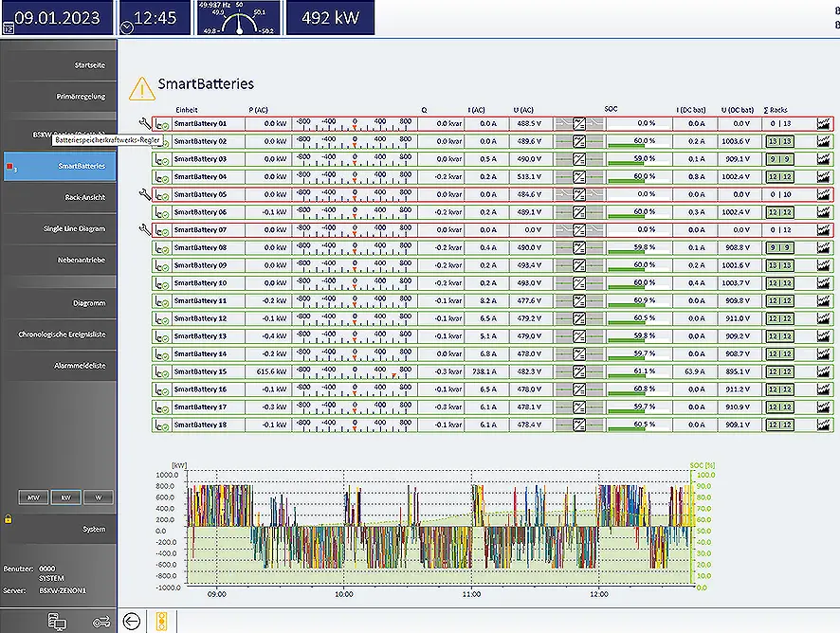Open trend chart icon for SmartBattery 04
This screenshot has width=840, height=633.
823,176
